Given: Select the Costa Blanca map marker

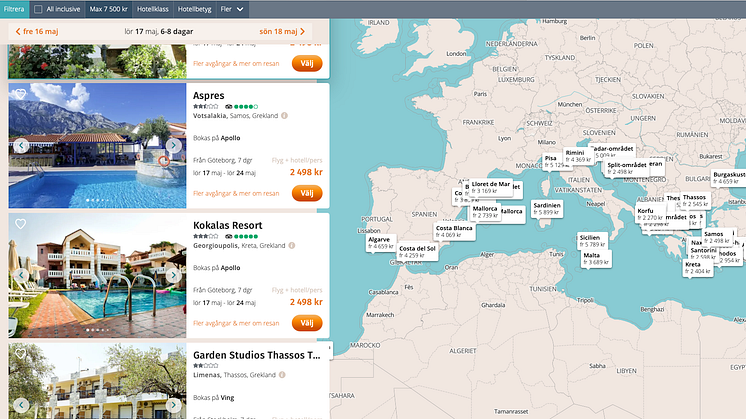Looking at the screenshot, I should 454,231.
